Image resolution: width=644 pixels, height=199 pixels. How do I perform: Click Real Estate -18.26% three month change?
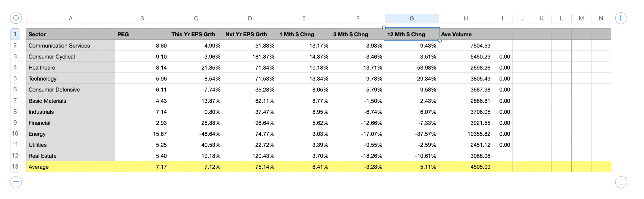click(358, 156)
